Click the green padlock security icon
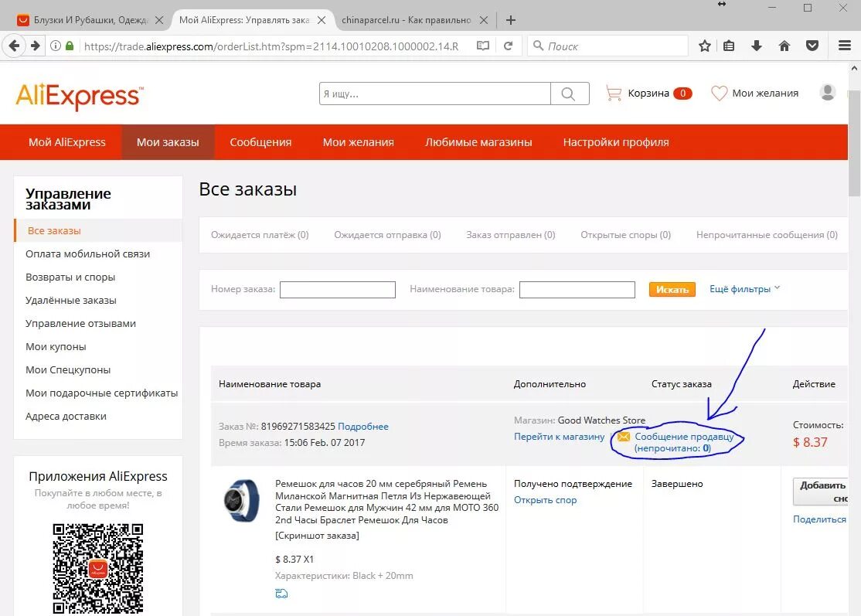 pos(70,46)
